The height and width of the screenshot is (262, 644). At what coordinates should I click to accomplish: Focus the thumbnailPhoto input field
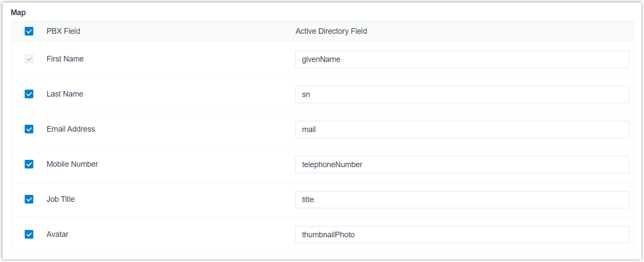[x=462, y=235]
